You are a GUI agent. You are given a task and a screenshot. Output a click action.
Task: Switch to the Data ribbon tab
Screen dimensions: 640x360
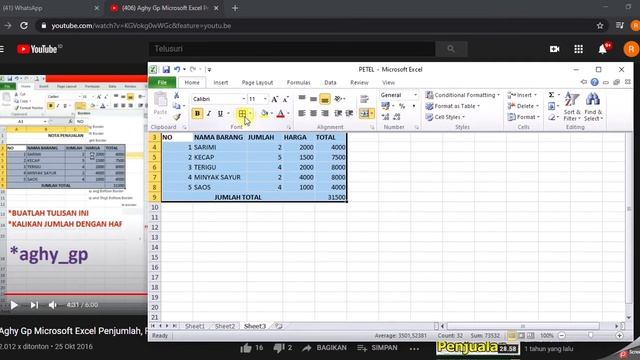(330, 82)
